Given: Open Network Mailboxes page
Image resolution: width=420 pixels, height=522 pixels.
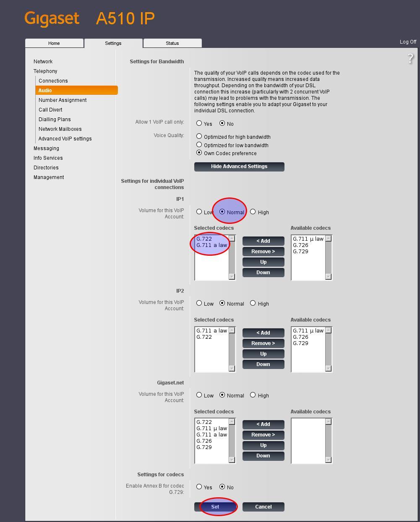Looking at the screenshot, I should [60, 129].
